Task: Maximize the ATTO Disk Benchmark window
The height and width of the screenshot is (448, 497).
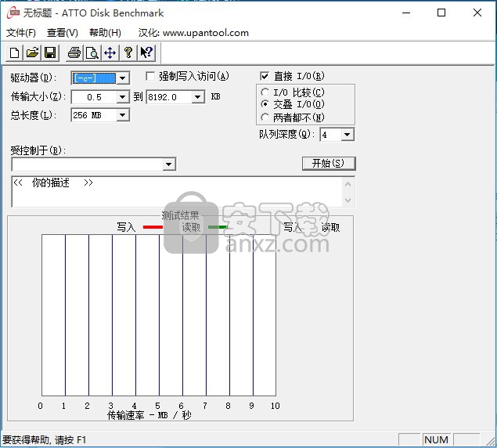Action: [x=441, y=13]
